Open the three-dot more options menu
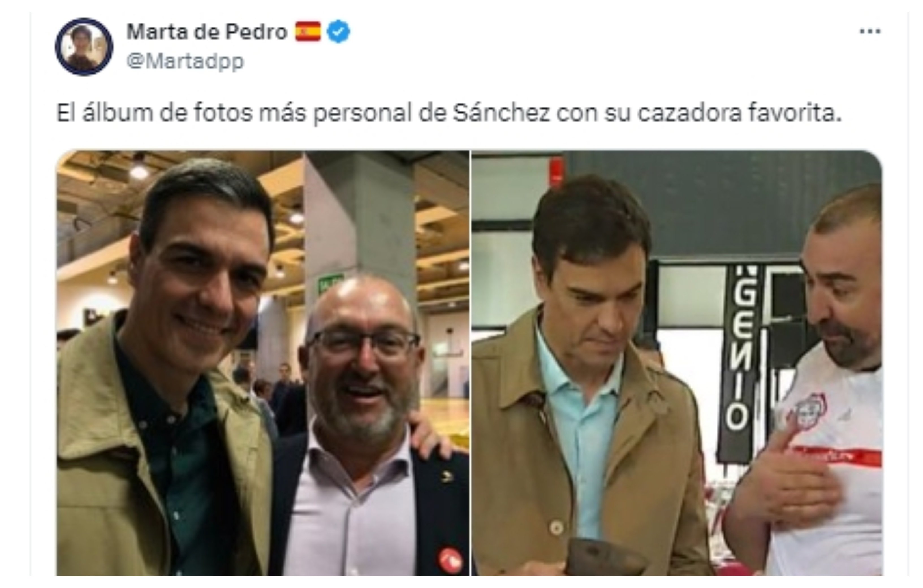The width and height of the screenshot is (923, 588). pos(870,32)
